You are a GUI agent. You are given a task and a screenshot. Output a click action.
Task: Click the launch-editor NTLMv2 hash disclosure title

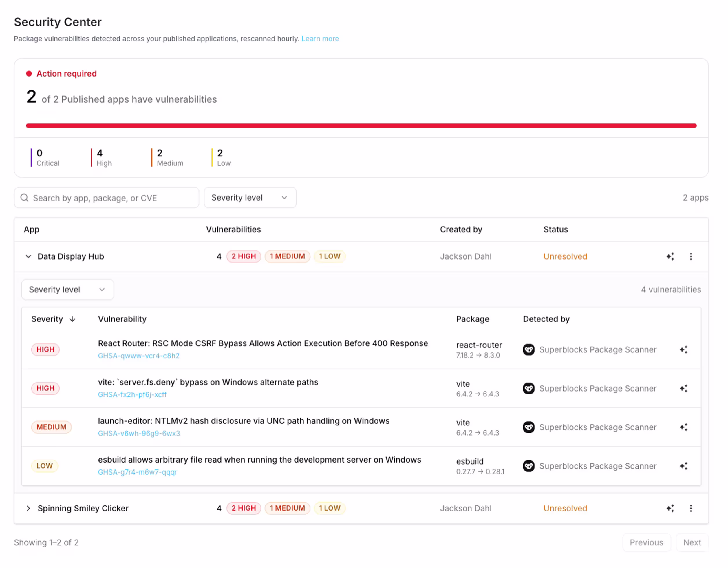[x=244, y=421]
